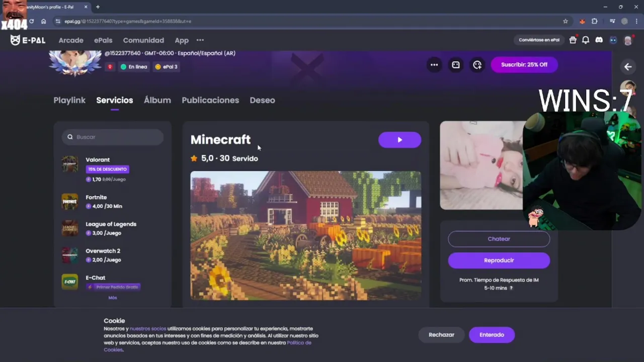Viewport: 644px width, 362px height.
Task: Open the Política de Cookies link
Action: (208, 346)
